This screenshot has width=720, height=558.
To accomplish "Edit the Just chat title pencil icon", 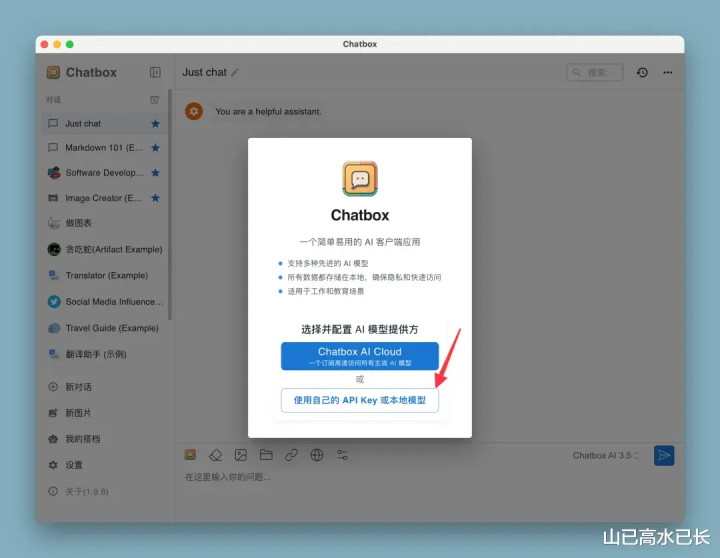I will pyautogui.click(x=235, y=73).
